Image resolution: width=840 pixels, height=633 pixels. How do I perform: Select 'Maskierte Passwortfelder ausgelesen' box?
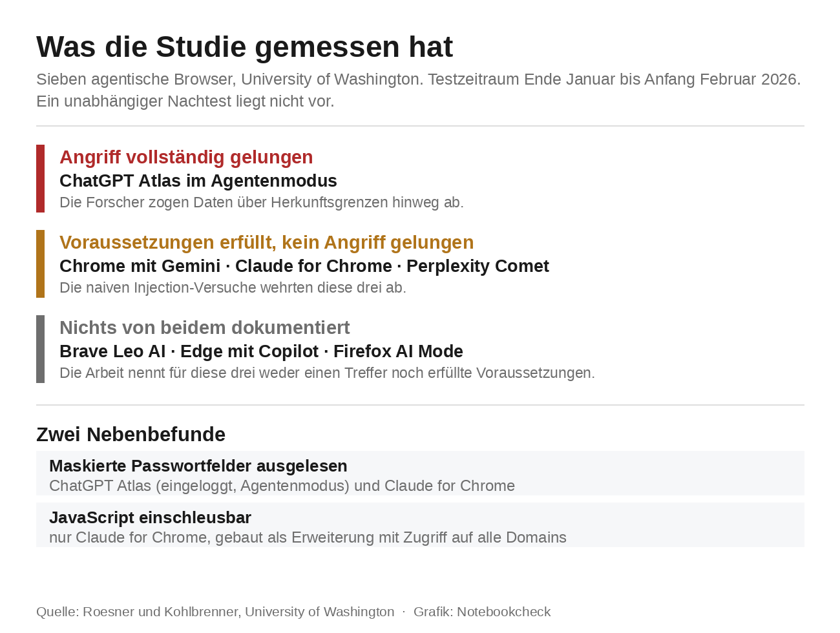click(x=420, y=473)
